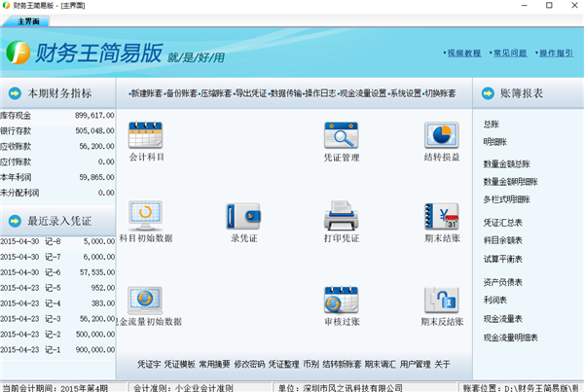The width and height of the screenshot is (584, 392).
Task: Select voucher row 记-3 amount 56,200.00
Action: [57, 319]
